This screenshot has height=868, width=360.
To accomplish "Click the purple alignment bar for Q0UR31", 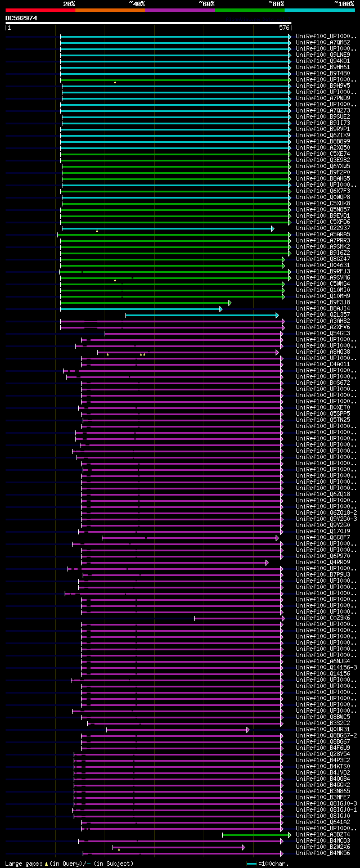I will 178,730.
